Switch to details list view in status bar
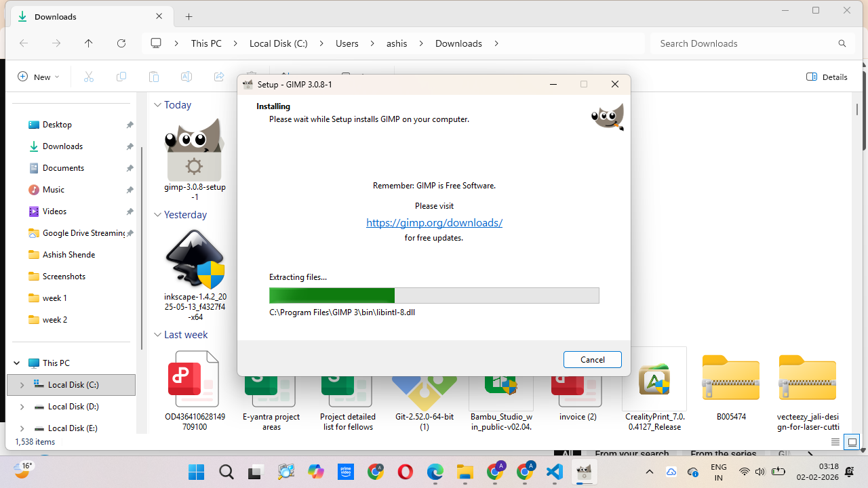 835,442
